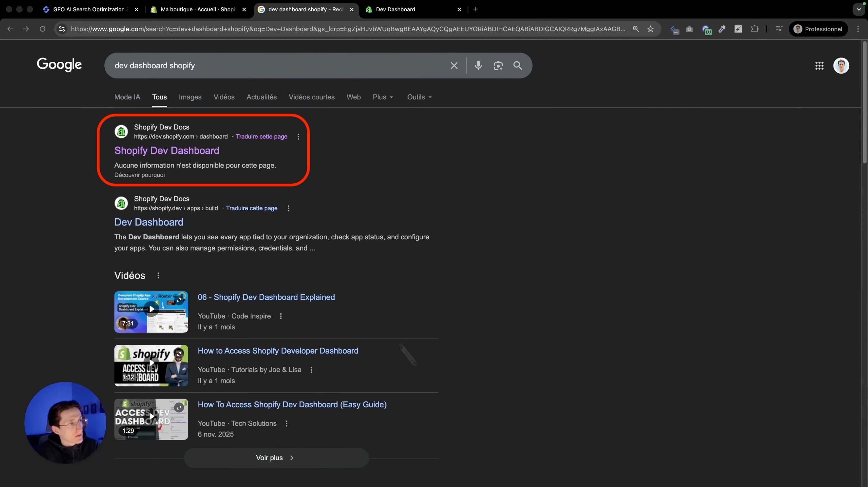868x487 pixels.
Task: Click the page vertical scrollbar
Action: (x=865, y=102)
